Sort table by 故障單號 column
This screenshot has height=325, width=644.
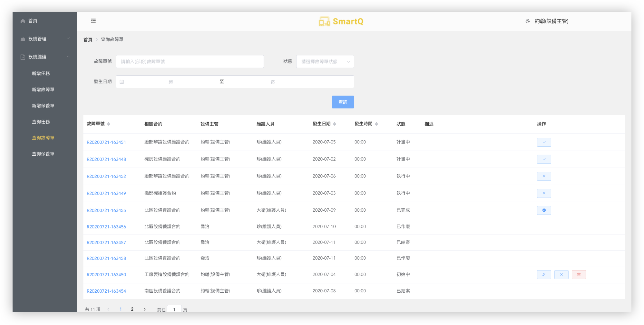click(109, 124)
